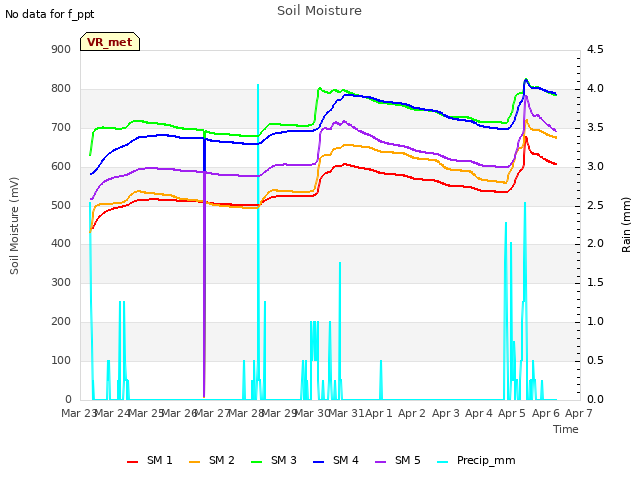
Task: Toggle the SM 1 legend entry
Action: pyautogui.click(x=150, y=461)
